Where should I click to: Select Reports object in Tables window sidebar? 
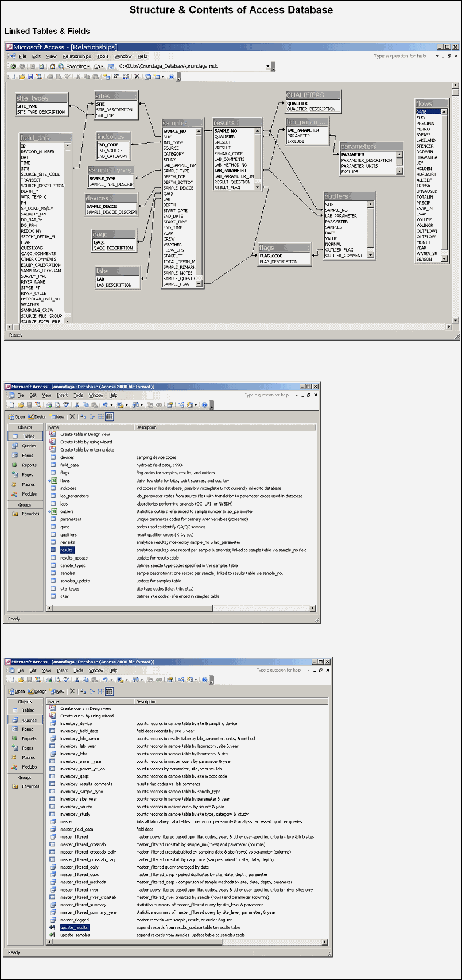click(x=25, y=465)
